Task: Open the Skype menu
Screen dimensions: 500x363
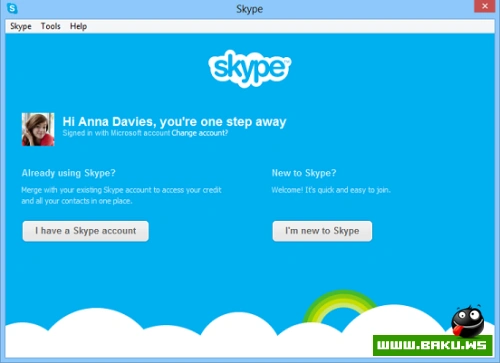Action: click(x=21, y=26)
